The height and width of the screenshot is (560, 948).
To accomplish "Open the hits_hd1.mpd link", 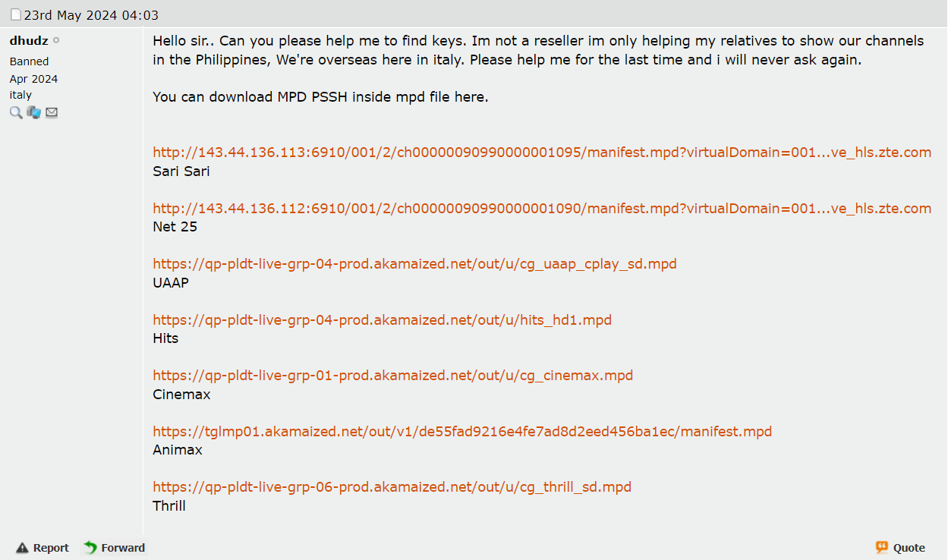I will tap(382, 320).
